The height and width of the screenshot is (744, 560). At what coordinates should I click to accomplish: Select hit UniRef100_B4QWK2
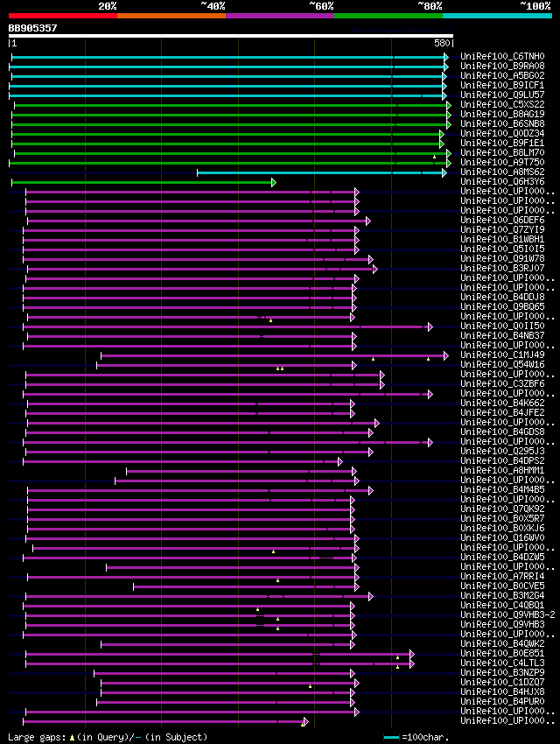[502, 644]
